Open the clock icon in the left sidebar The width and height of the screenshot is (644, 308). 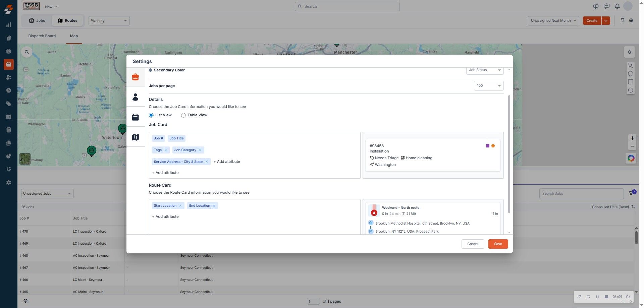click(9, 90)
